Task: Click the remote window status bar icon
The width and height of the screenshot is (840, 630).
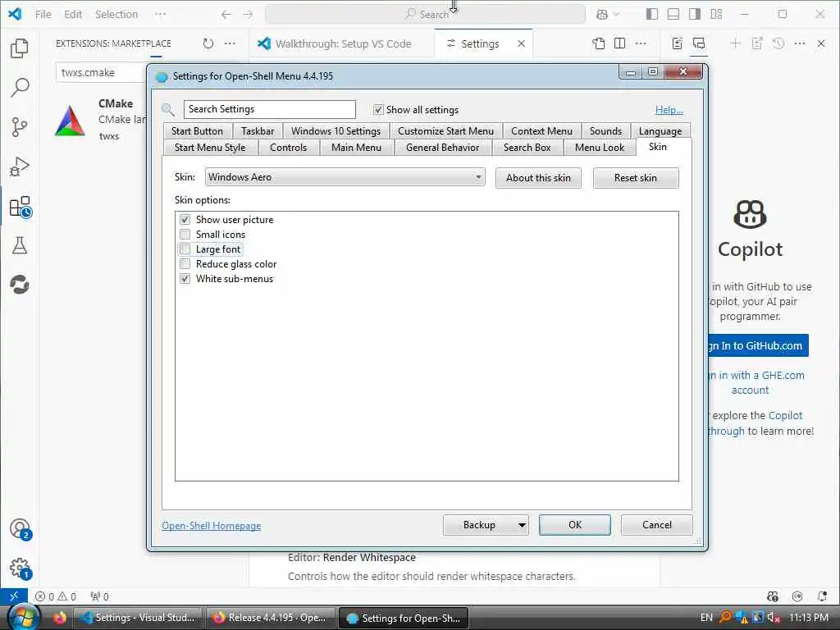Action: 14,596
